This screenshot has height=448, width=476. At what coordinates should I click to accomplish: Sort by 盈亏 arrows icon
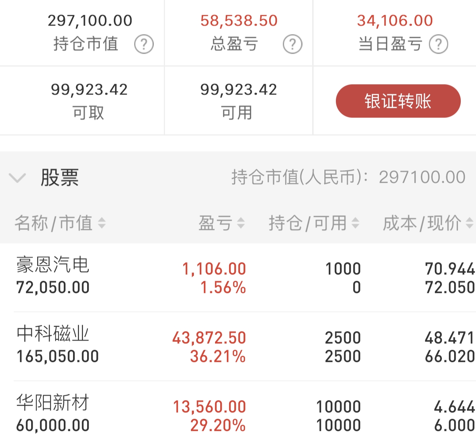click(241, 223)
